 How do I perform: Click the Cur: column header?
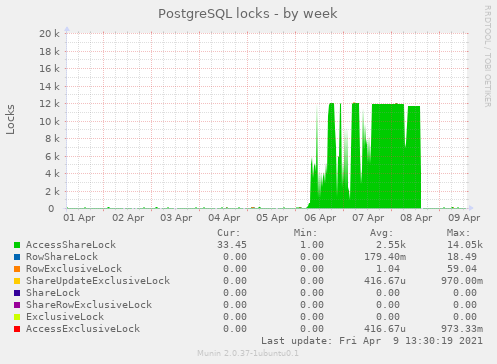click(229, 233)
